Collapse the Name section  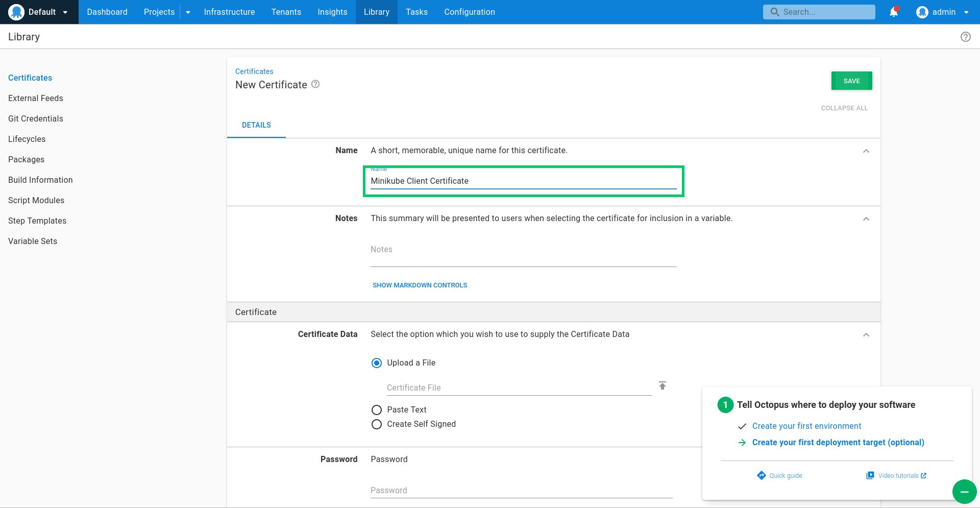click(x=866, y=151)
